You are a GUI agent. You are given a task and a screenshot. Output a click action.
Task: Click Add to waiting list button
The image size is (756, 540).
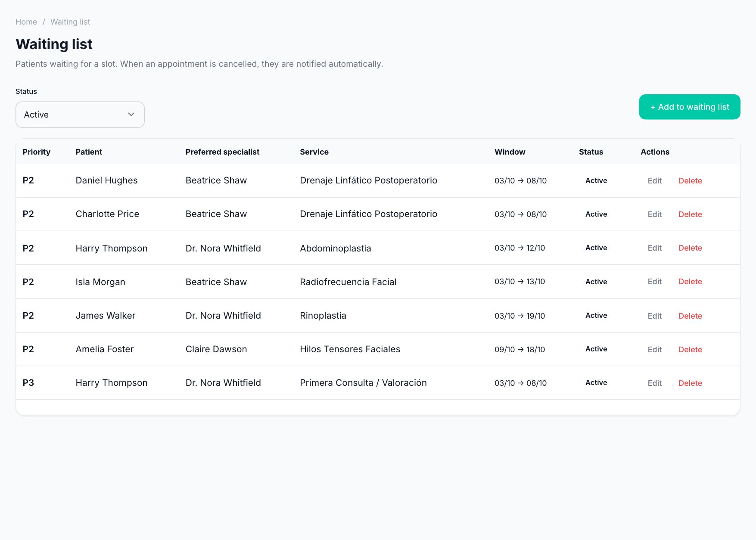690,107
